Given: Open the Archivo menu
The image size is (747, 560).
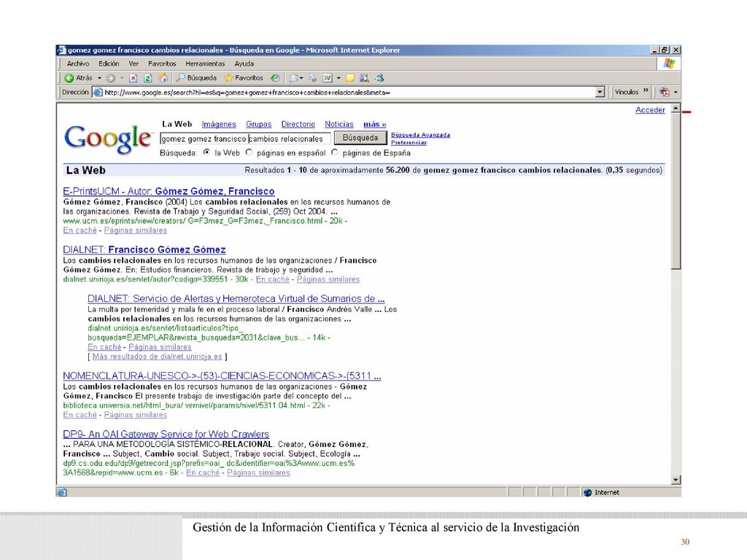Looking at the screenshot, I should click(x=77, y=63).
